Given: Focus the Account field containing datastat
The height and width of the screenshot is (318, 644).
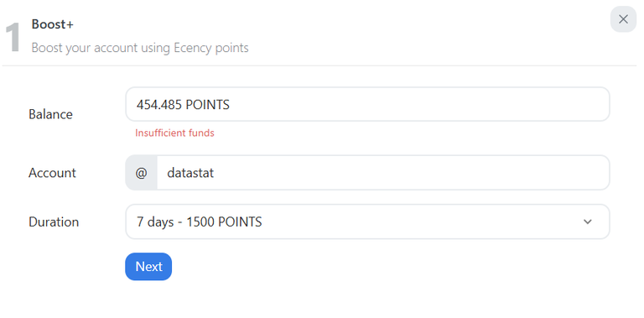Looking at the screenshot, I should (x=383, y=173).
